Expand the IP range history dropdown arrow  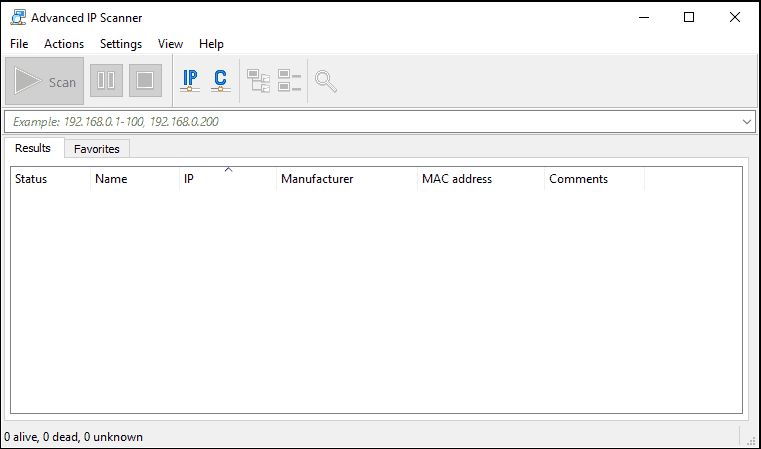pos(746,122)
